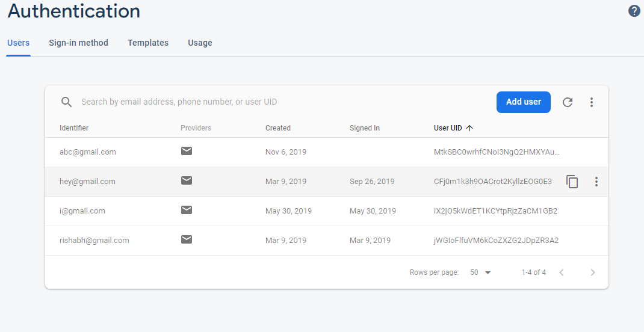Toggle sort arrow on User UID column
The image size is (644, 332).
[470, 128]
